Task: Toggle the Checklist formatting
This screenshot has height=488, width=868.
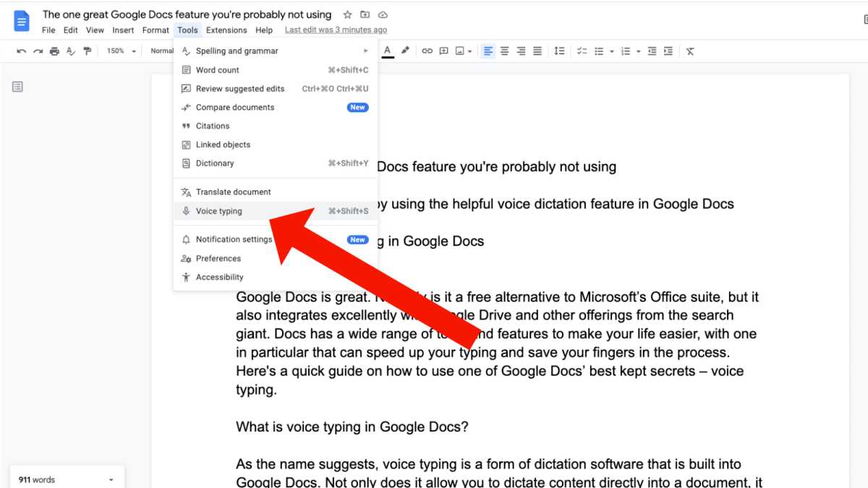Action: (x=582, y=51)
